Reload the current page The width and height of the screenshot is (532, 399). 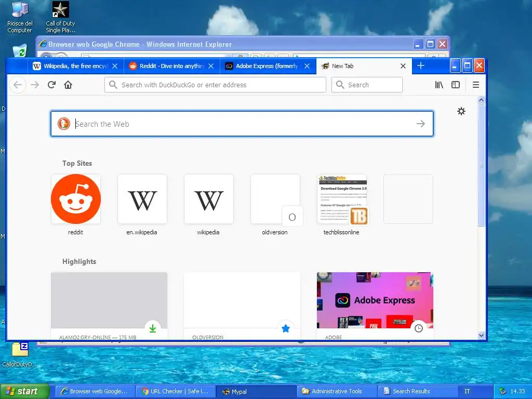51,85
